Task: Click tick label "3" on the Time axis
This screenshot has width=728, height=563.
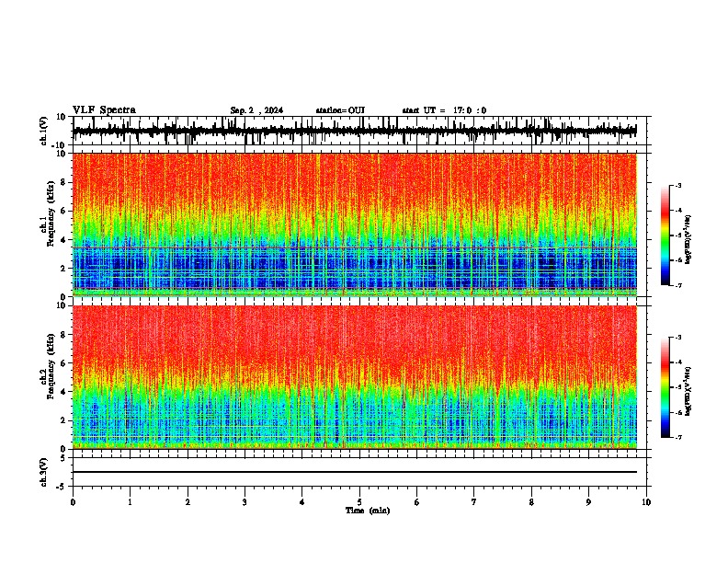Action: [x=245, y=502]
